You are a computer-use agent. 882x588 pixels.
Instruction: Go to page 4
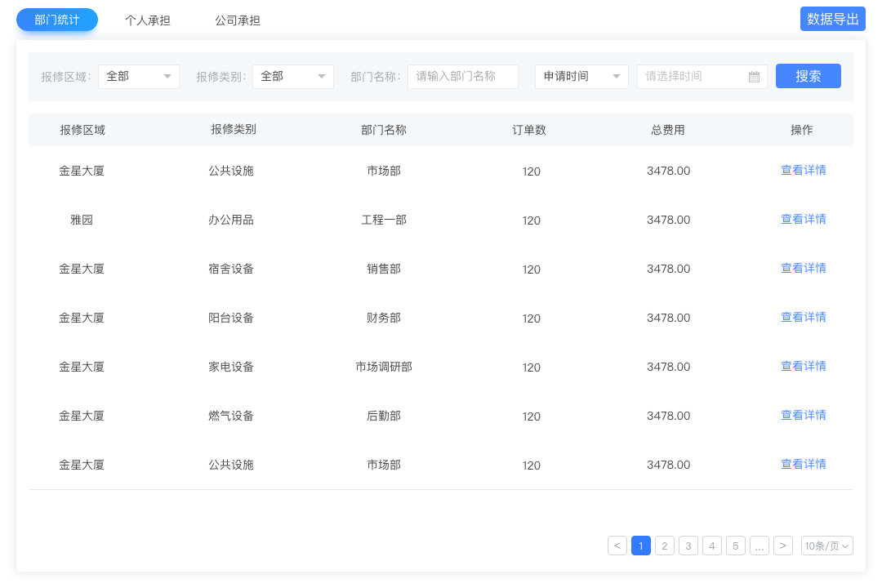tap(711, 546)
